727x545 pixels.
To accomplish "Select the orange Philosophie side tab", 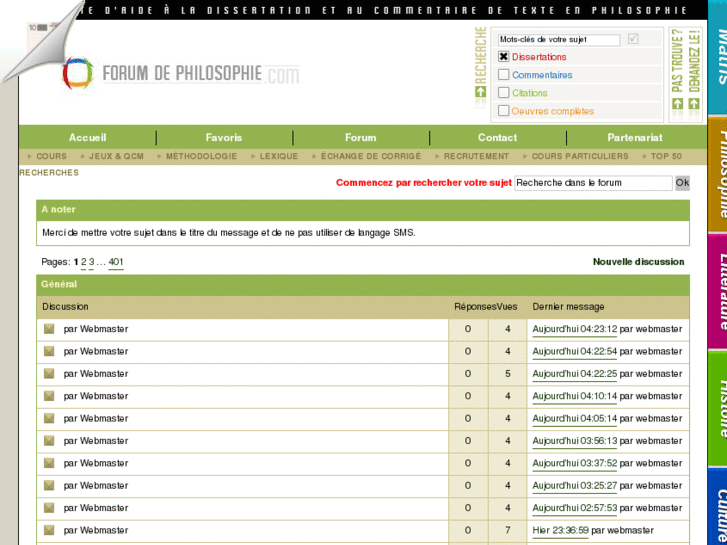I will click(718, 174).
